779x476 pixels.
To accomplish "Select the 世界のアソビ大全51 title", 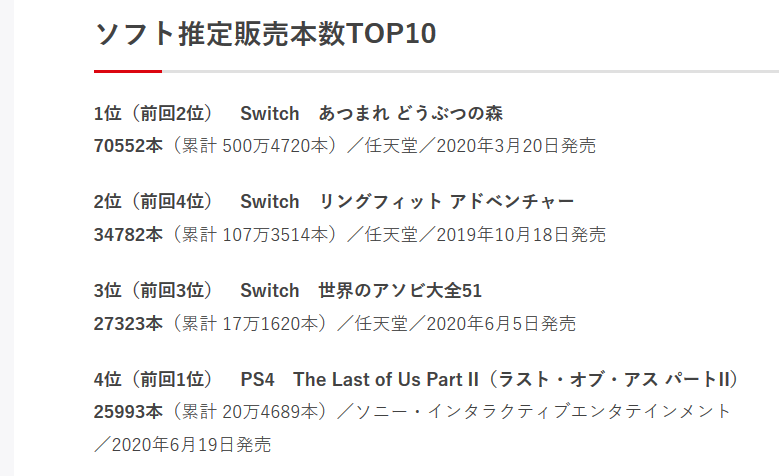I will pyautogui.click(x=400, y=291).
